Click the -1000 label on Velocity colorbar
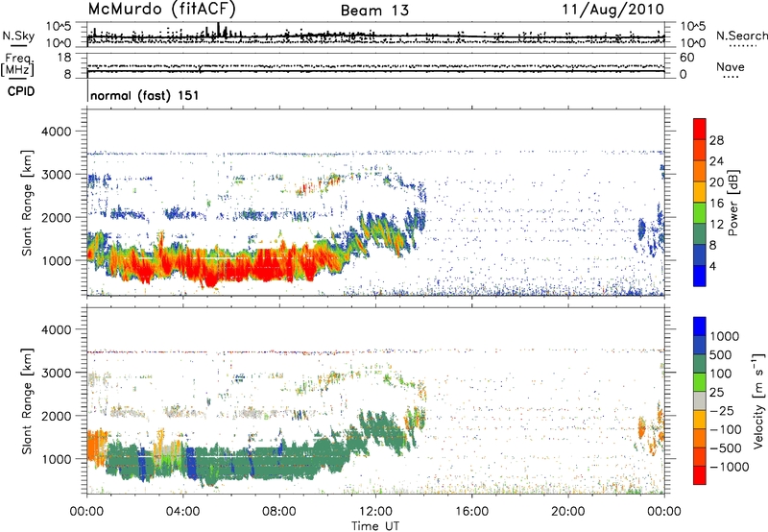Screen dimensions: 768x532 click(730, 467)
